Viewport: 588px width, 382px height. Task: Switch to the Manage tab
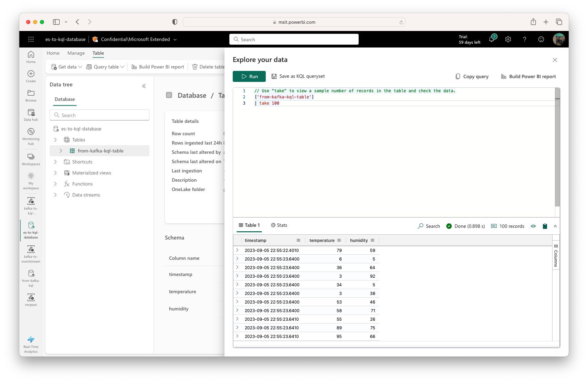point(76,53)
